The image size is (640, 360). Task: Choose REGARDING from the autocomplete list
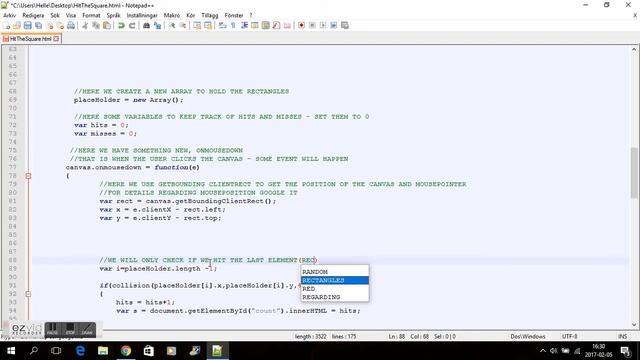pyautogui.click(x=335, y=297)
